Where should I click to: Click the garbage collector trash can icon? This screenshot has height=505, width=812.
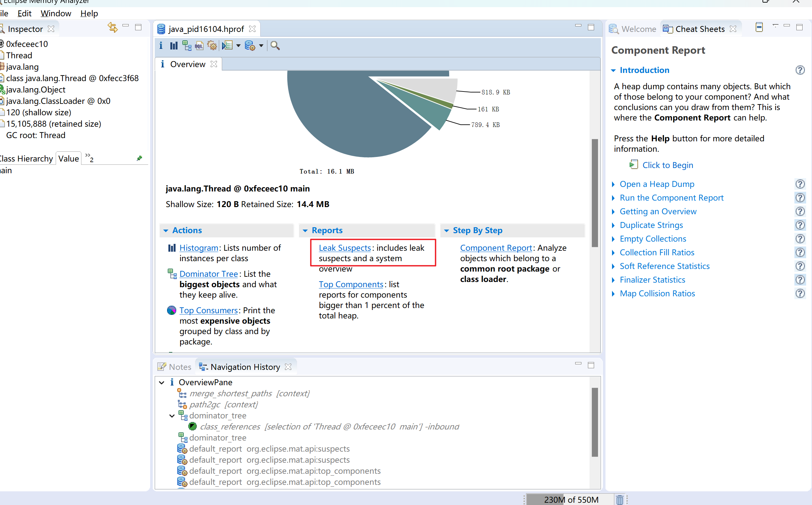[x=620, y=500]
